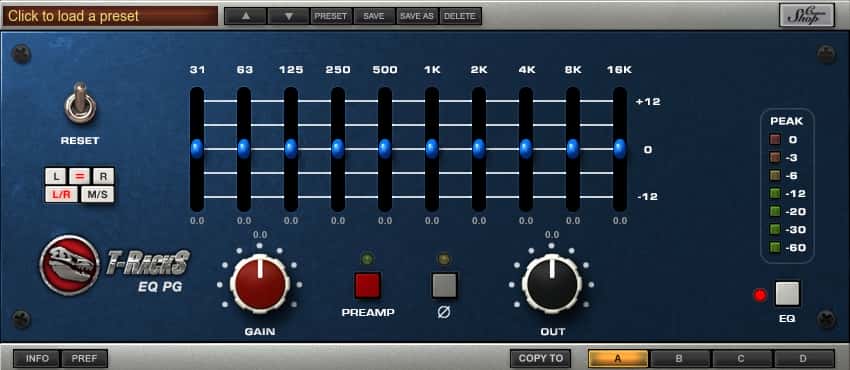Click the 31 Hz band slider handle
This screenshot has width=850, height=370.
pos(197,148)
